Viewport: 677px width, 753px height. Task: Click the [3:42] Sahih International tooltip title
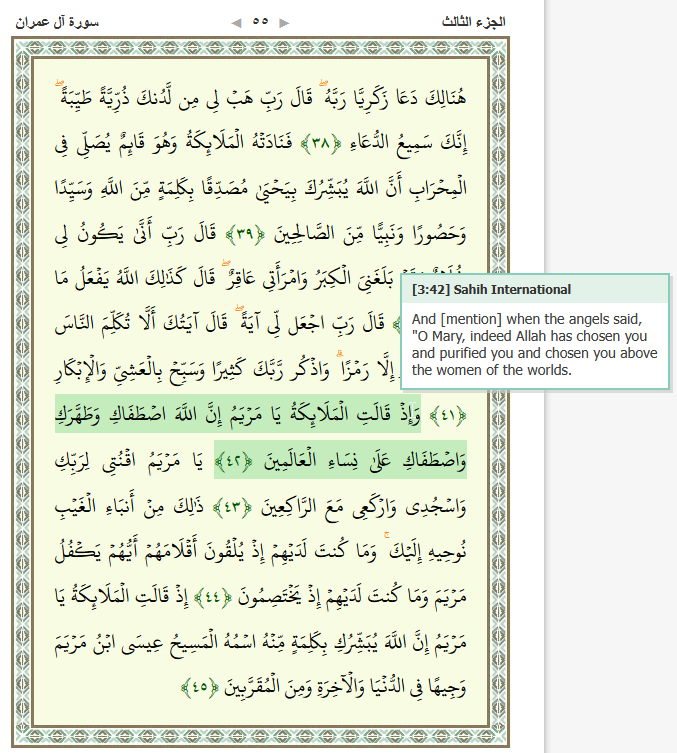click(x=492, y=290)
